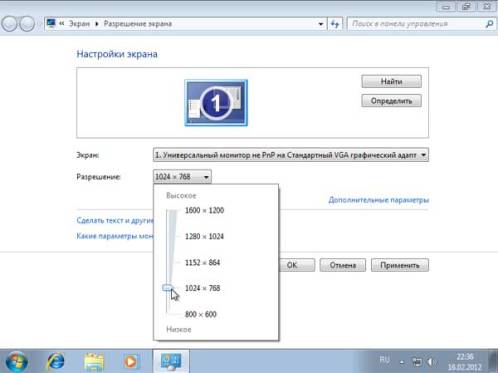Click the volume speaker tray icon
Image resolution: width=498 pixels, height=373 pixels.
point(431,362)
